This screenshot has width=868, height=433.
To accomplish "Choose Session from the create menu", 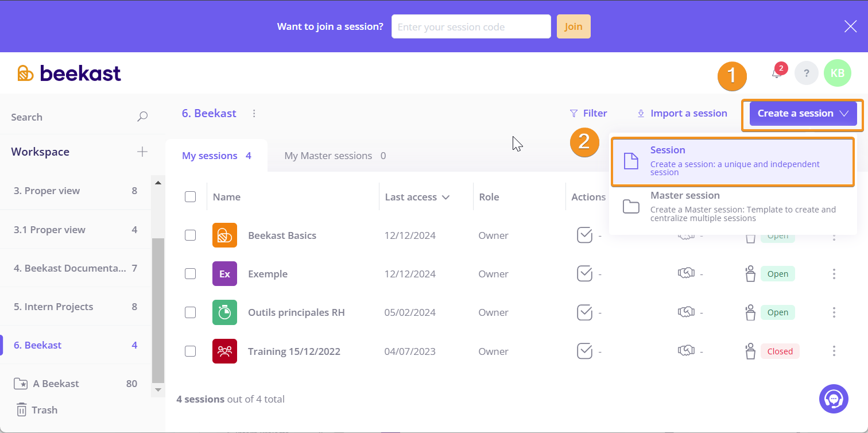I will click(x=733, y=161).
